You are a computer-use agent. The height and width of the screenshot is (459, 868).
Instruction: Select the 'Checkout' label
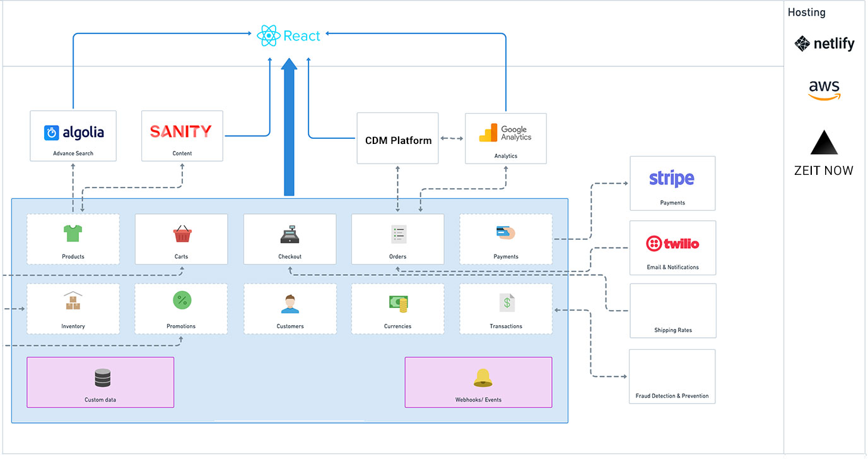point(290,257)
